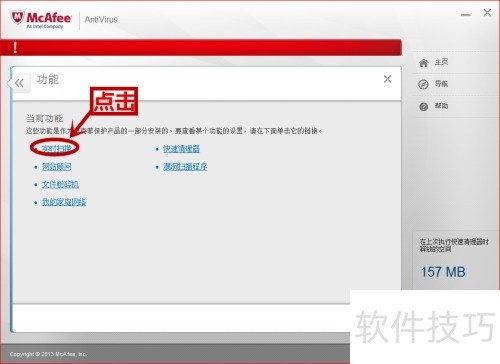Go back using the double-chevron button
Image resolution: width=500 pixels, height=364 pixels.
(x=19, y=83)
